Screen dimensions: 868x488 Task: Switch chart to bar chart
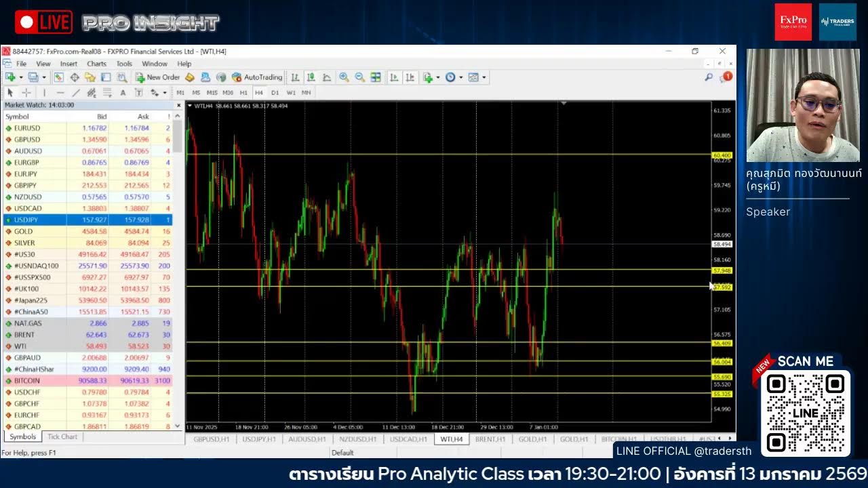click(x=296, y=77)
